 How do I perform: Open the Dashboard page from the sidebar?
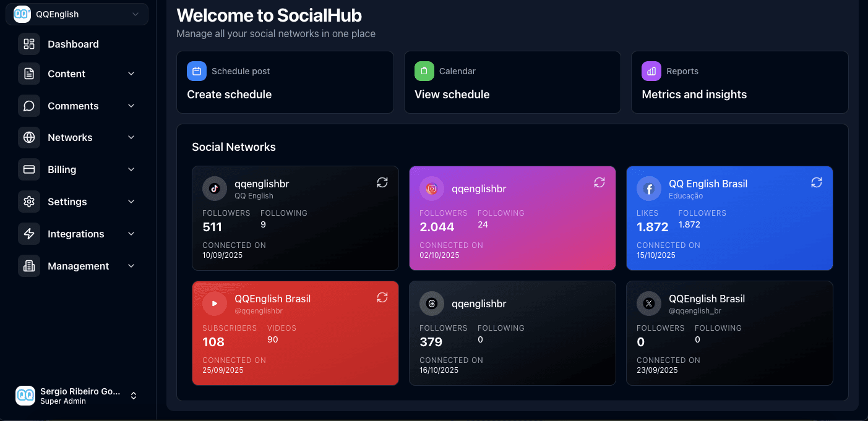point(73,44)
